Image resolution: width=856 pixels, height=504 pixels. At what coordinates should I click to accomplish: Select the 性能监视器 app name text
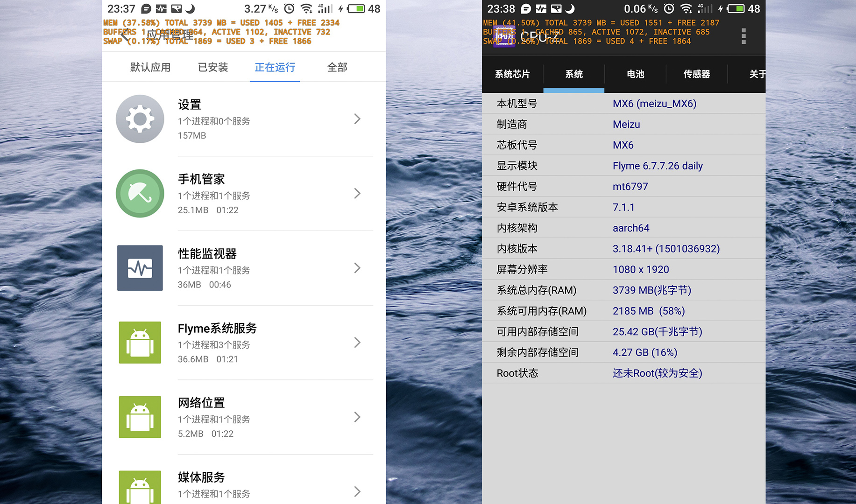tap(207, 253)
